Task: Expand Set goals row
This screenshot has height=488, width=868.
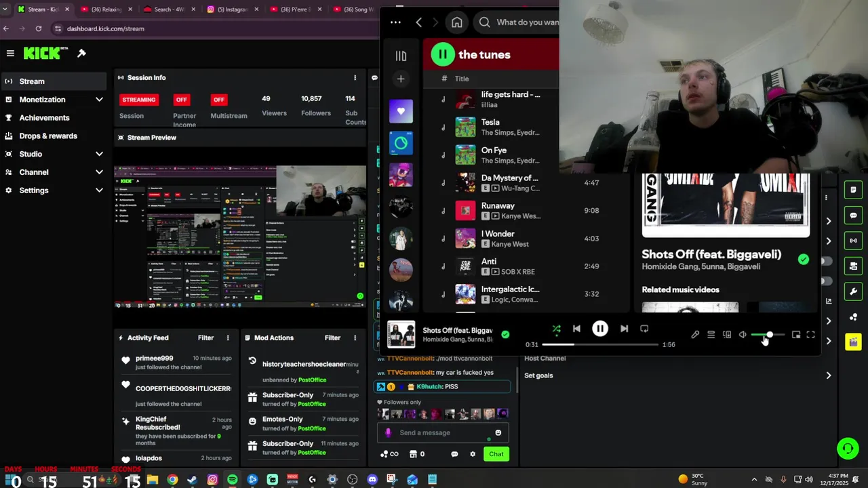Action: [678, 375]
